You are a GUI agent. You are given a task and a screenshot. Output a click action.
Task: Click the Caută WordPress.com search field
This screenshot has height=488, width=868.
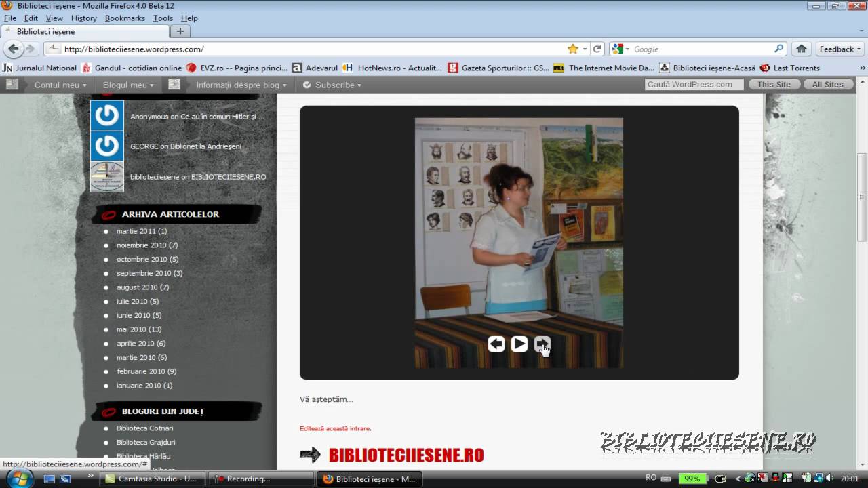(694, 85)
